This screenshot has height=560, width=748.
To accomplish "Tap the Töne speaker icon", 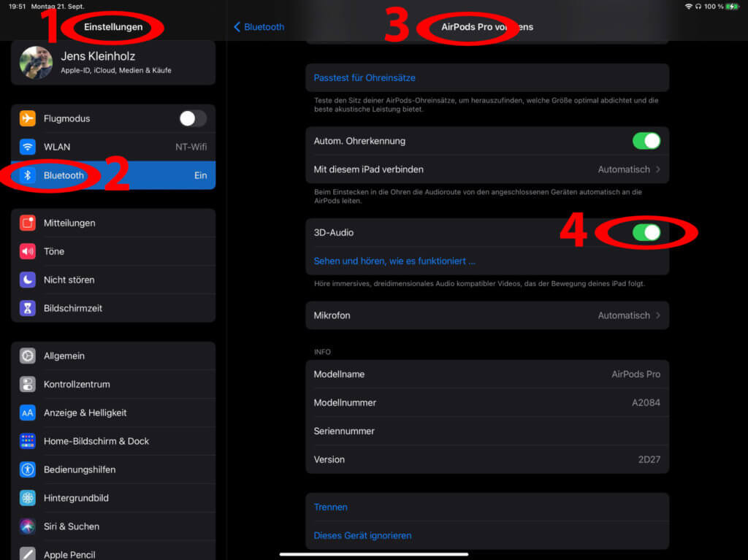I will [28, 251].
